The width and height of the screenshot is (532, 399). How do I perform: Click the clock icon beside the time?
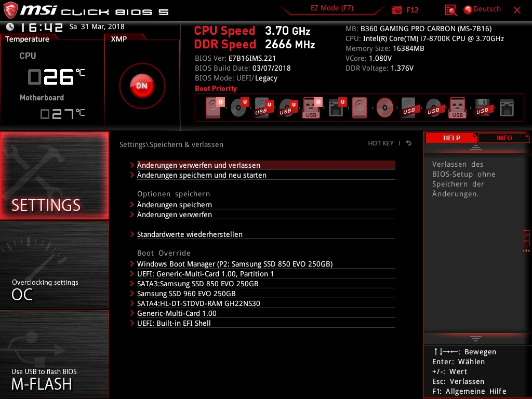10,26
